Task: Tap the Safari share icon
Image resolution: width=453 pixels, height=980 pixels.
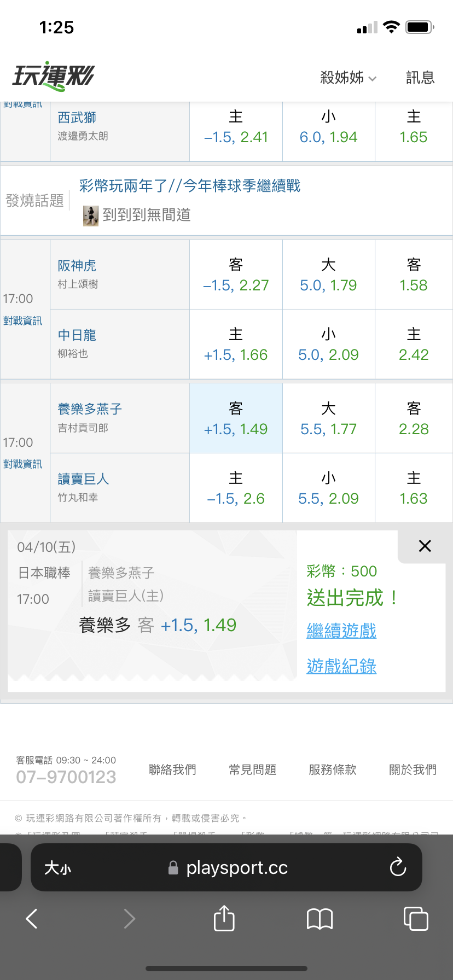Action: click(x=224, y=918)
